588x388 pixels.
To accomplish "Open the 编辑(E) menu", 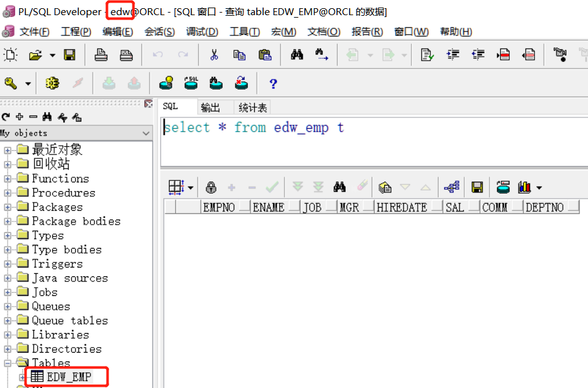I will click(x=118, y=32).
